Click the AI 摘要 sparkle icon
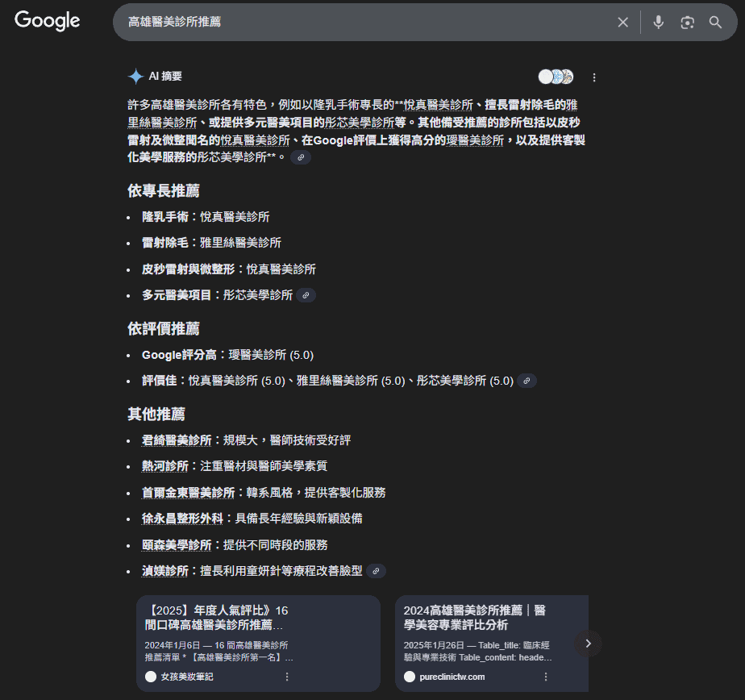The width and height of the screenshot is (745, 700). point(136,76)
